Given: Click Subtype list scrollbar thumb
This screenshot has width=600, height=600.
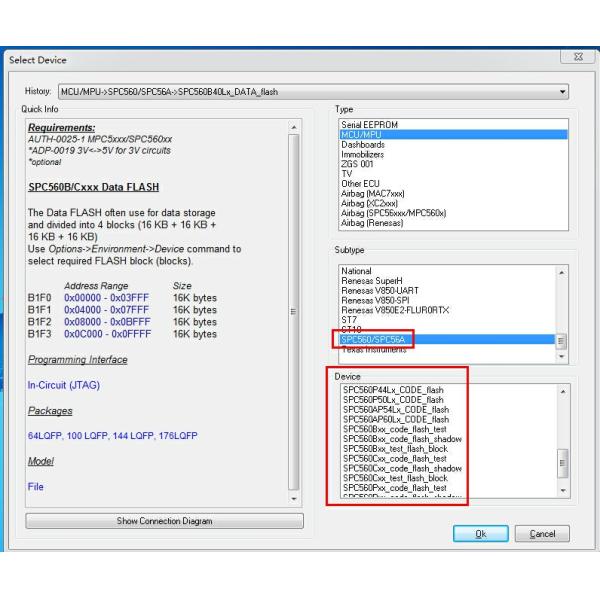Looking at the screenshot, I should [x=561, y=341].
